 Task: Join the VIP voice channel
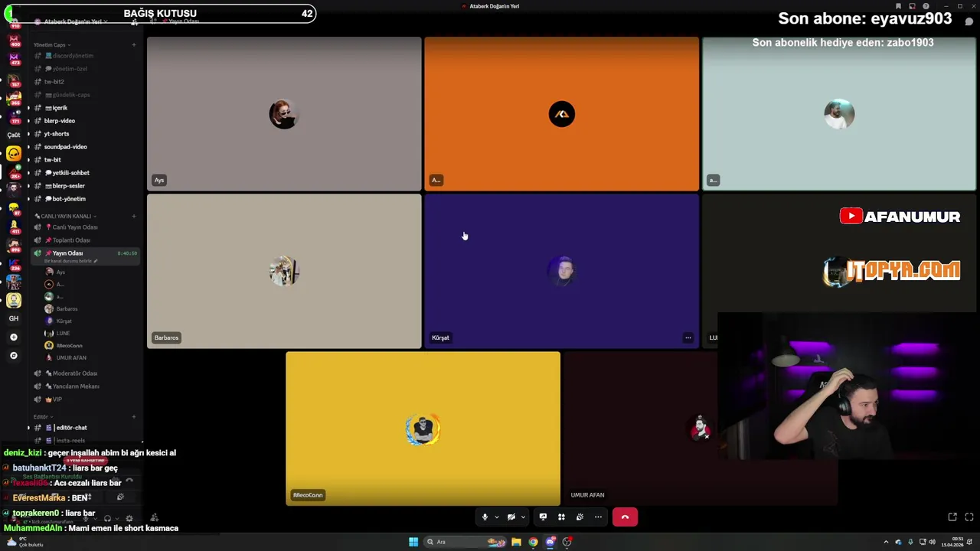pos(84,399)
